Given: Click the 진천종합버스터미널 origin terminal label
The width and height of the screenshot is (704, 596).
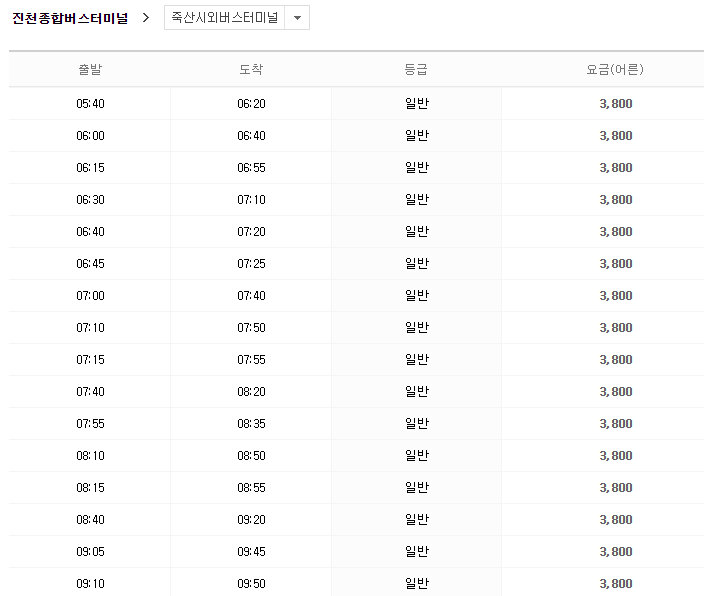Looking at the screenshot, I should point(70,18).
